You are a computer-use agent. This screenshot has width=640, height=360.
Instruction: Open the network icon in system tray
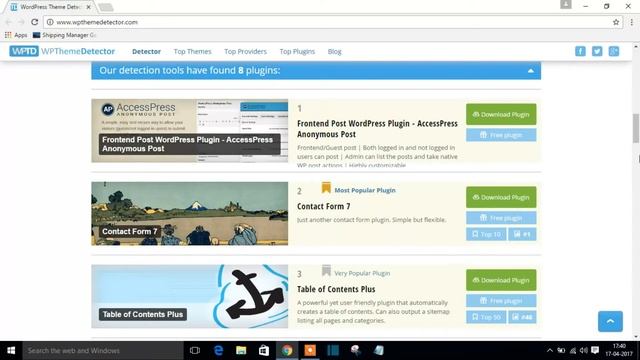(573, 350)
